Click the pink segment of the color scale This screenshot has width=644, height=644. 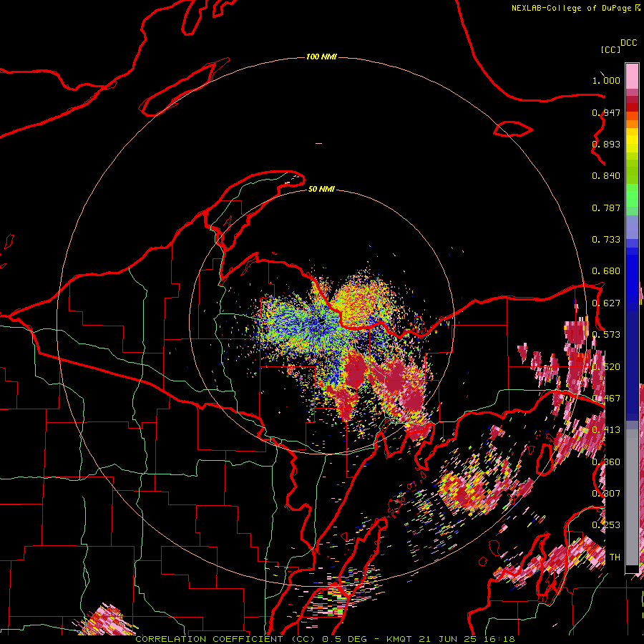(x=632, y=76)
